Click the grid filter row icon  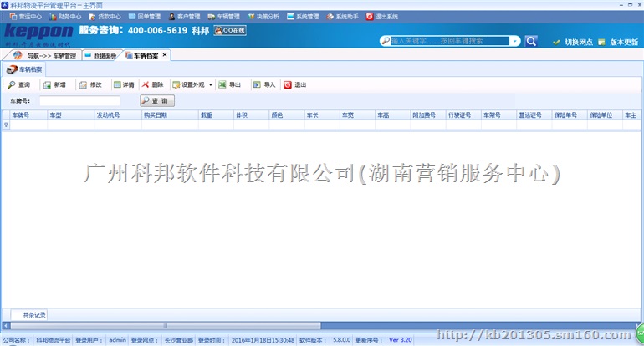click(x=6, y=125)
